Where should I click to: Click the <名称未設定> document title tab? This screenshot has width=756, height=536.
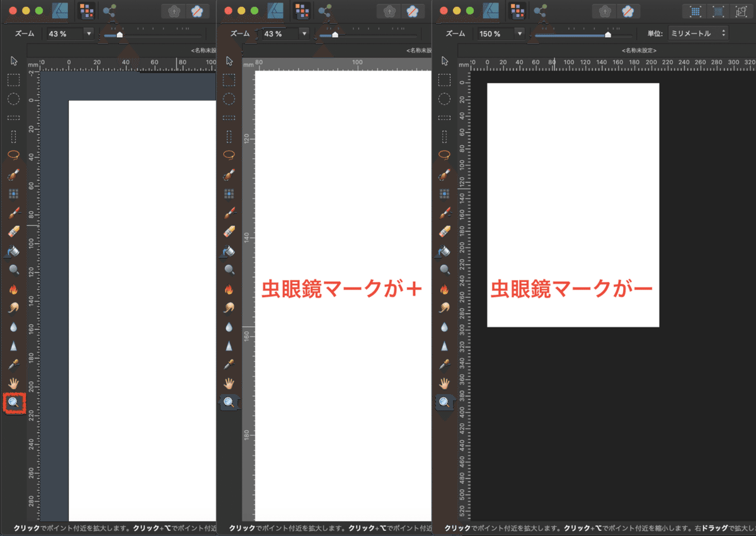[638, 49]
